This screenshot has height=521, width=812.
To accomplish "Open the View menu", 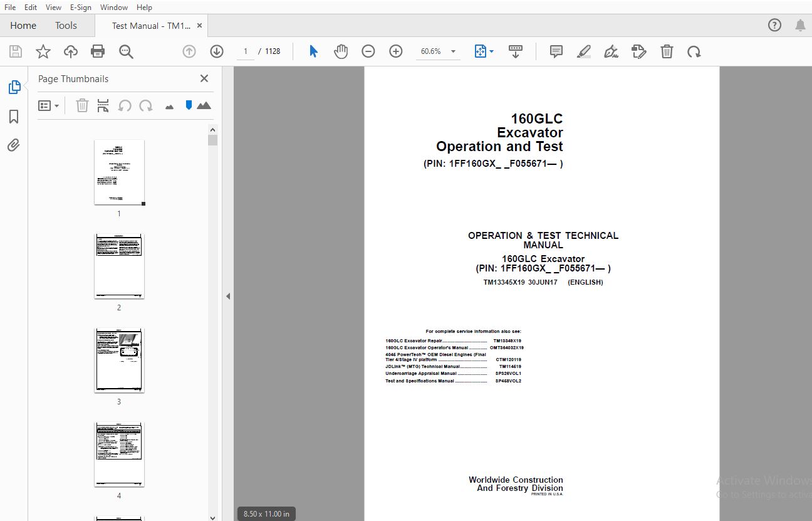I will click(x=53, y=7).
